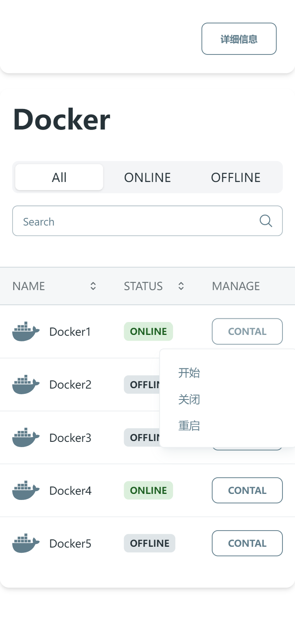This screenshot has height=644, width=295.
Task: Select the Docker2 name text
Action: point(70,385)
